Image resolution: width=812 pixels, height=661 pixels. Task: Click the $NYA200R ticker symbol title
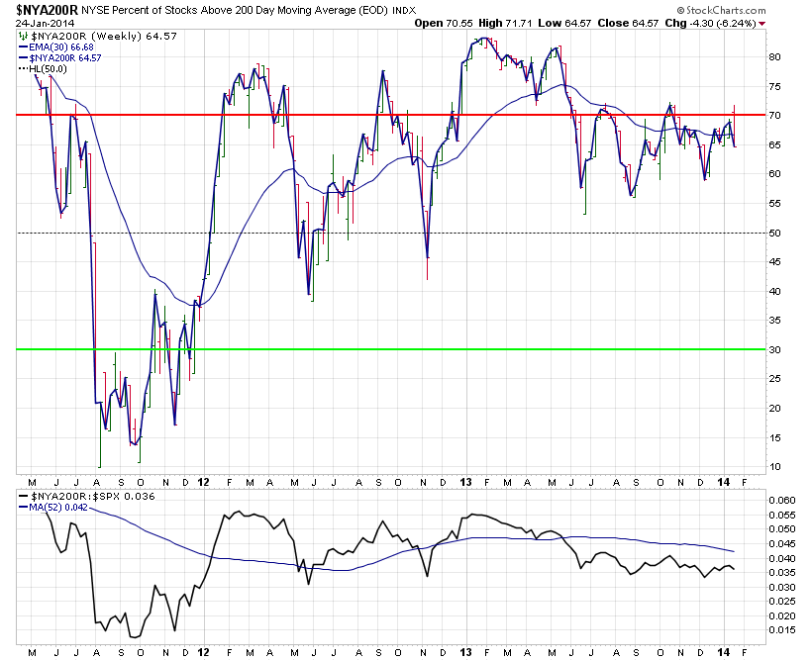48,10
